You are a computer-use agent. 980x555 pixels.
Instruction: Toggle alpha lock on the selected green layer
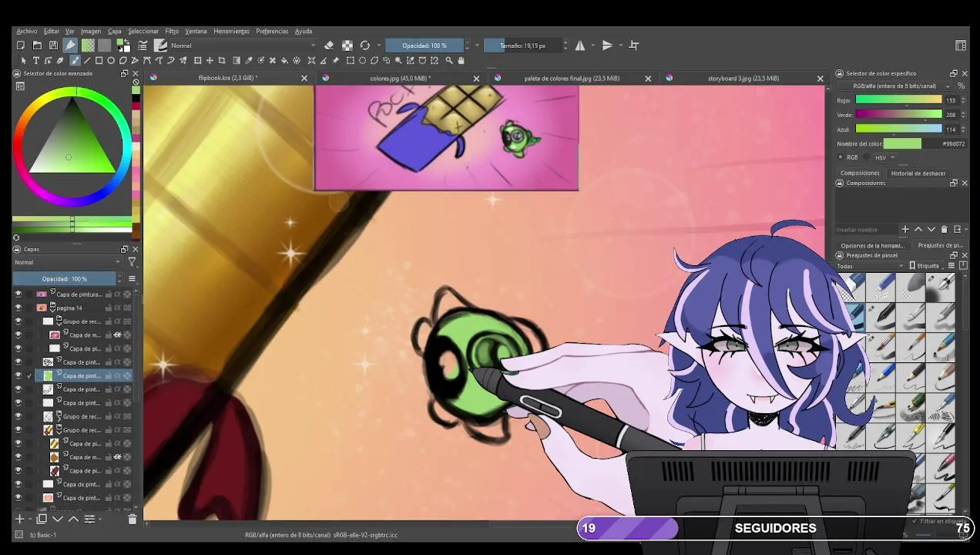click(x=117, y=376)
